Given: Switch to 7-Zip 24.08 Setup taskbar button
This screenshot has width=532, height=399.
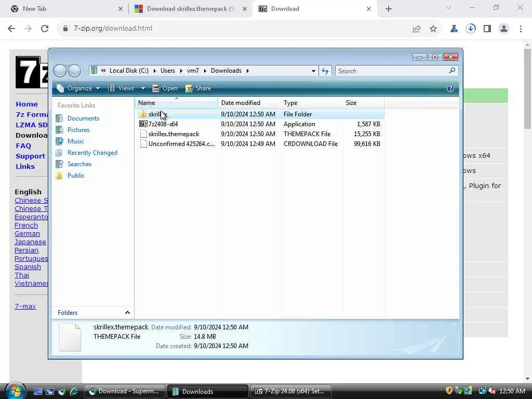Looking at the screenshot, I should 290,391.
